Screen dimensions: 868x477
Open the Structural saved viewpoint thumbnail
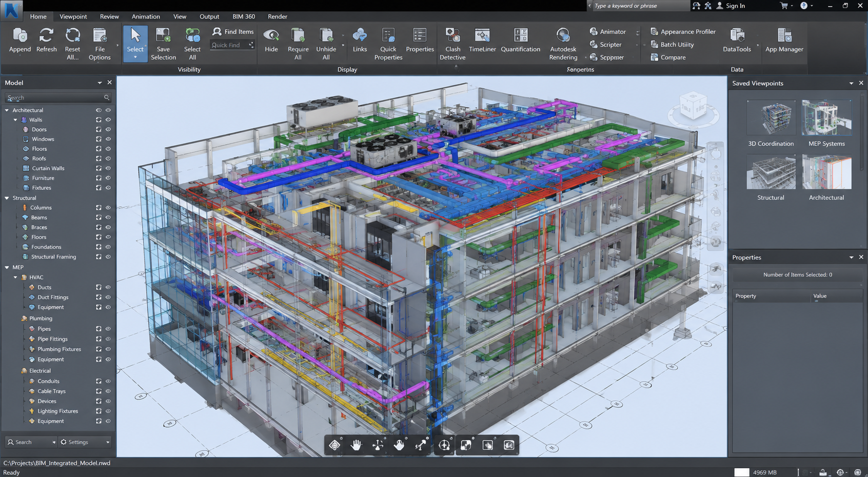click(x=771, y=172)
